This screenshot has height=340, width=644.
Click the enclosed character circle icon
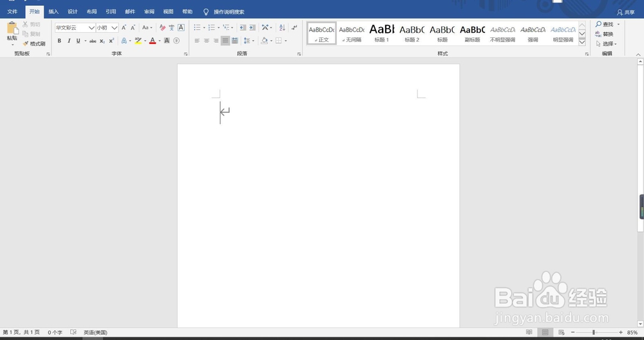176,41
